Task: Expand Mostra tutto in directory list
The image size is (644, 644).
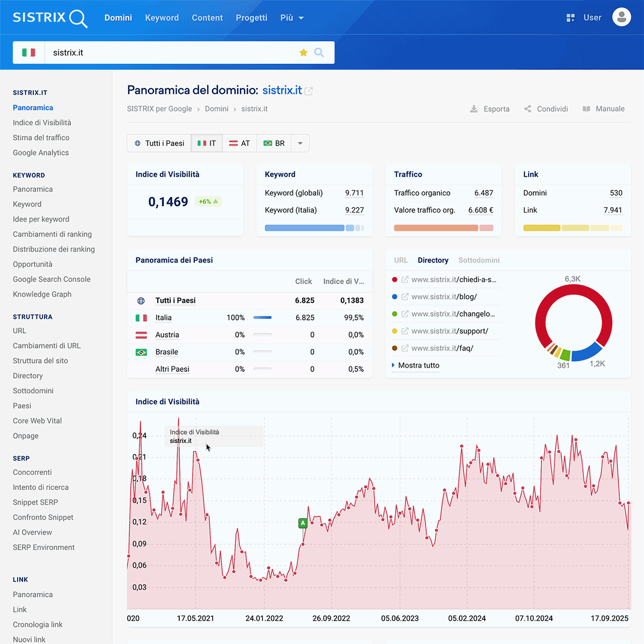Action: (418, 365)
